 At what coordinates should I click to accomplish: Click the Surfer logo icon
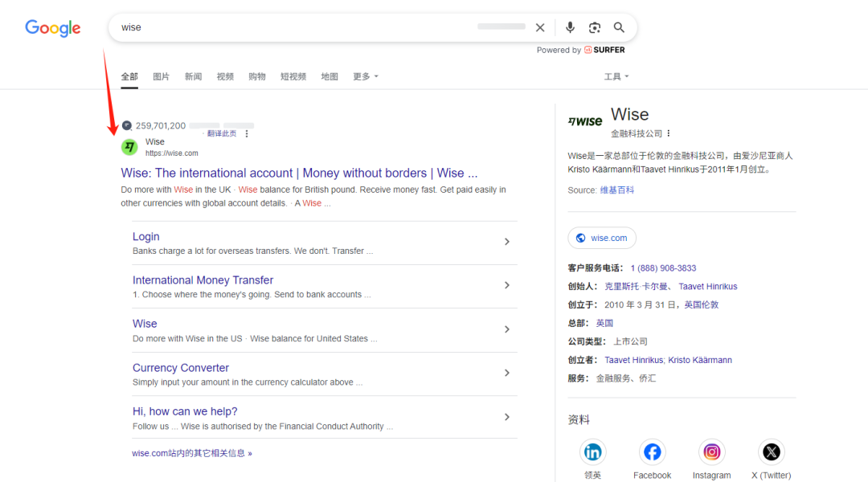[x=588, y=50]
